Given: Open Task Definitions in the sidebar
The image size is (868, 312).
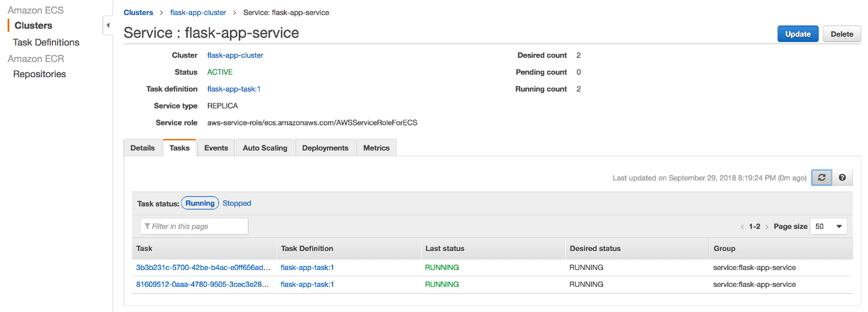Looking at the screenshot, I should [46, 42].
